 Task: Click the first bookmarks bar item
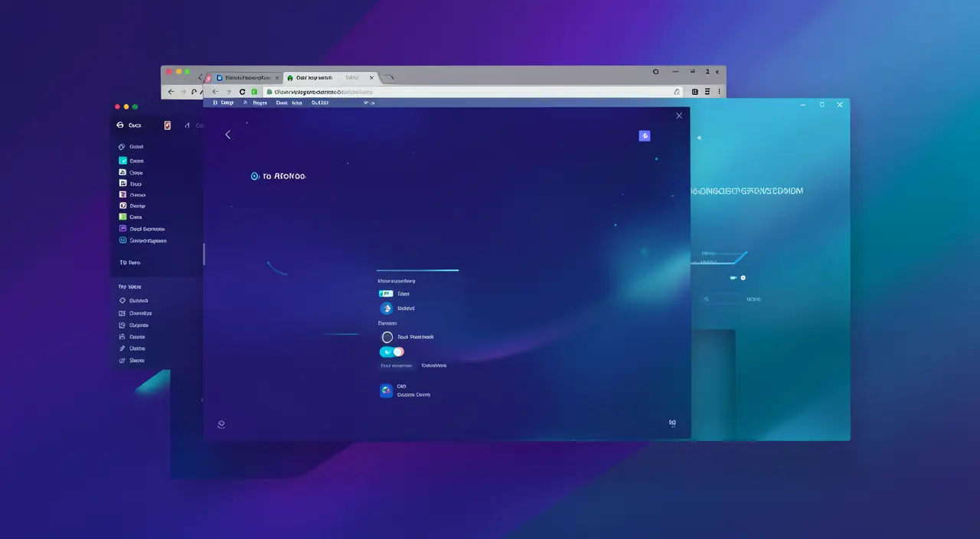click(x=225, y=102)
